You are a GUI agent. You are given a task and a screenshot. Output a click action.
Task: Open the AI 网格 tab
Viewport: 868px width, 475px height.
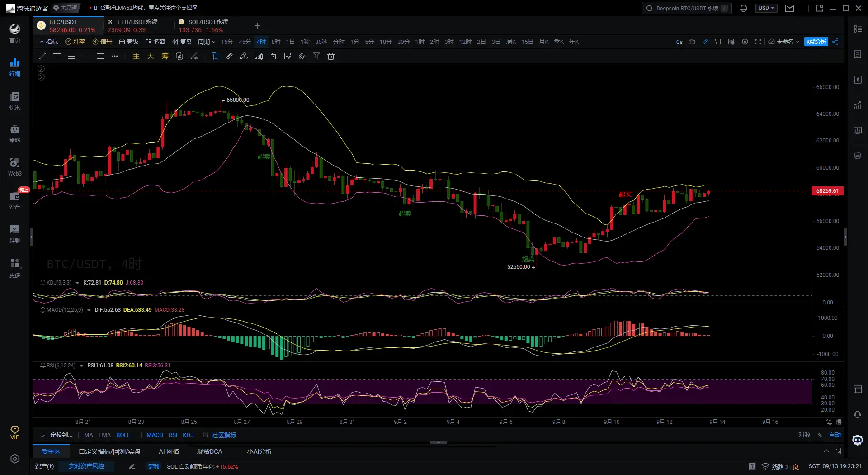169,451
